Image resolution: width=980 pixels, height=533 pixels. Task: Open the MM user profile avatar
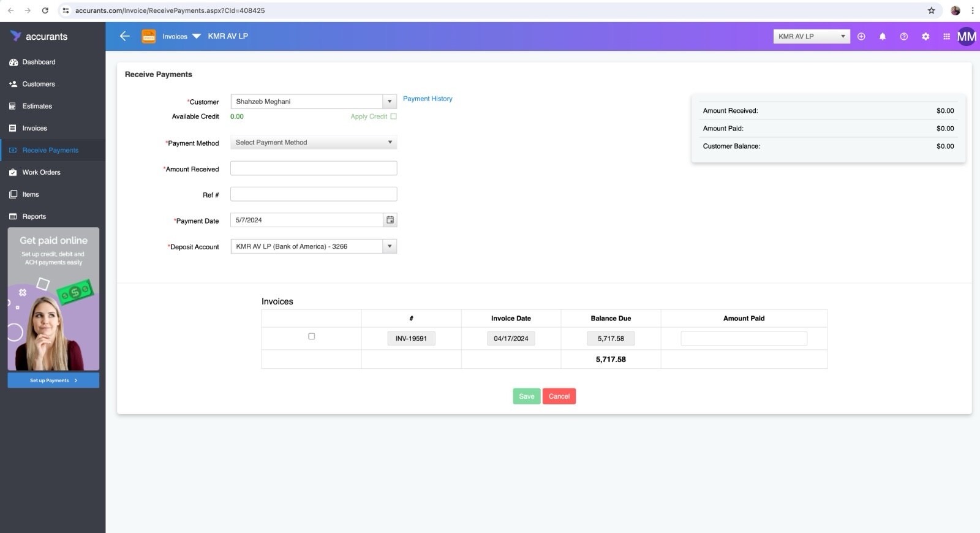(x=967, y=36)
